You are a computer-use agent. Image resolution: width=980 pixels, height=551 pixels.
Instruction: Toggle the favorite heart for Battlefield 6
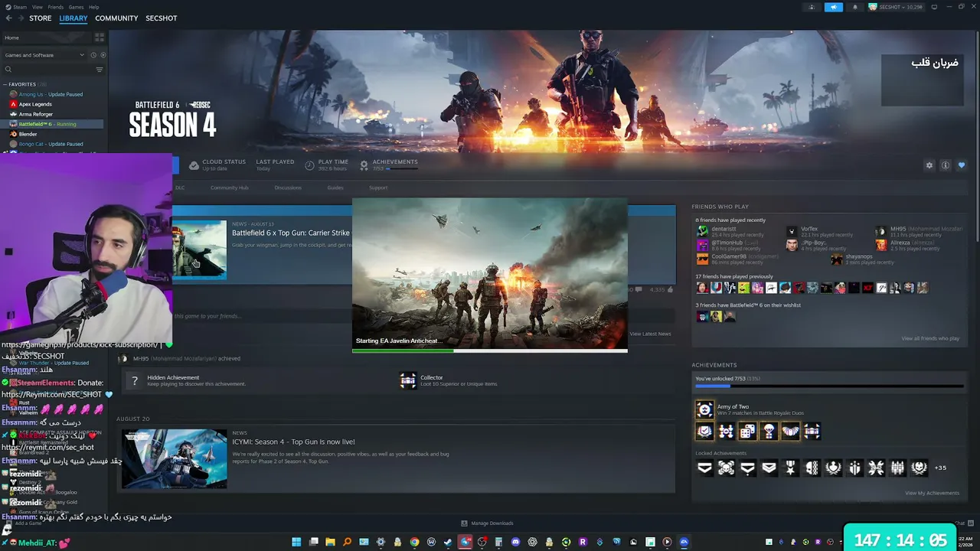962,165
